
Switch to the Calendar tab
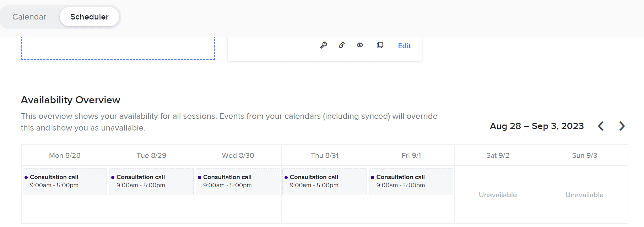(x=29, y=17)
